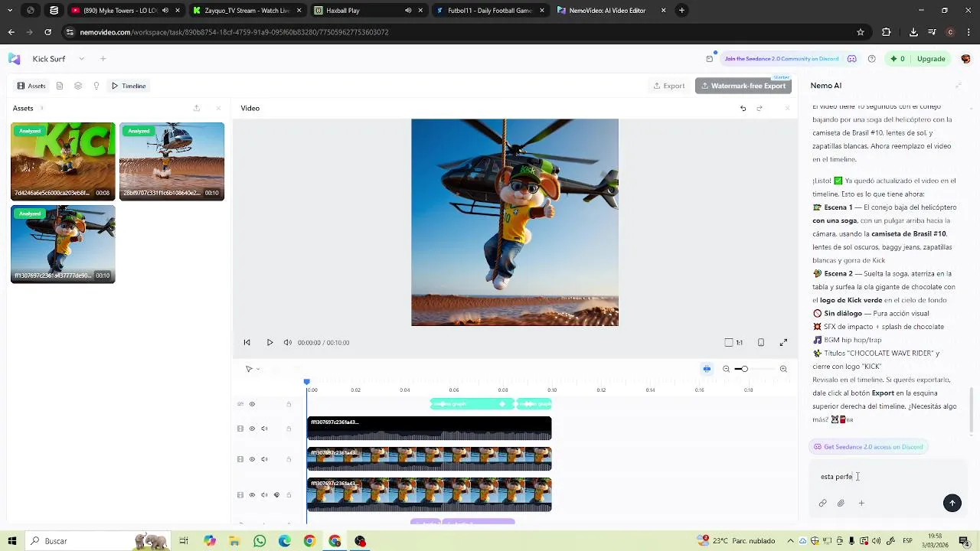Screen dimensions: 980x551
Task: Open the selection cursor tool dropdown
Action: (253, 369)
